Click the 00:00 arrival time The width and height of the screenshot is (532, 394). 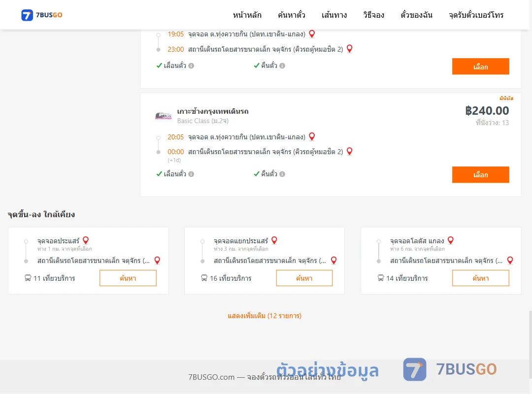(x=175, y=152)
